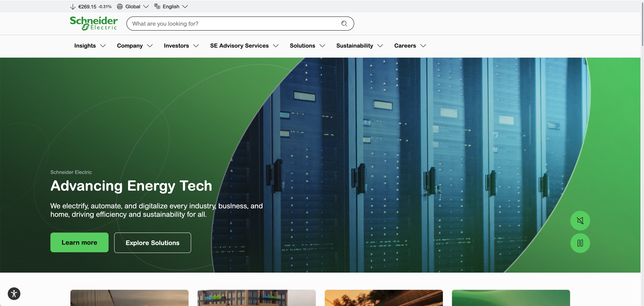644x306 pixels.
Task: Open the first card thumbnail with the building facade
Action: click(x=129, y=298)
